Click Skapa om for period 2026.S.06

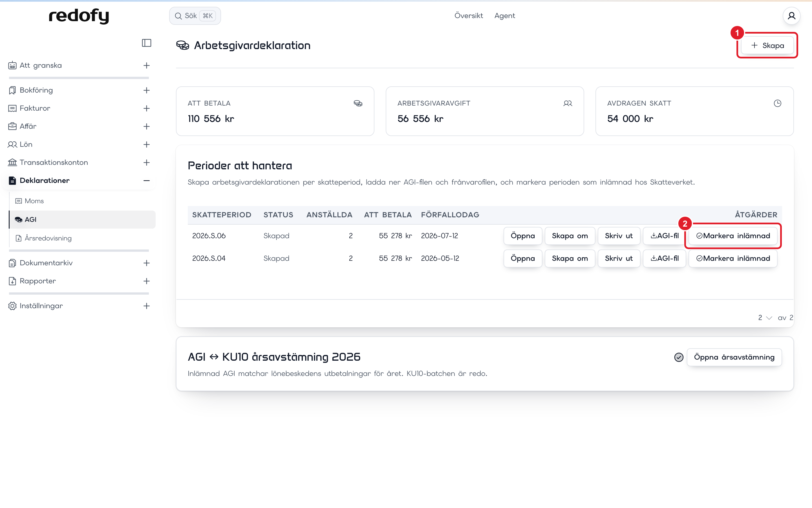coord(570,236)
